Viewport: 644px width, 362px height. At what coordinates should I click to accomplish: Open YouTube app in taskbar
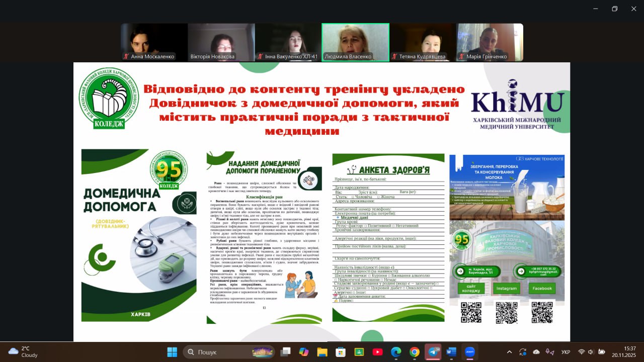[x=377, y=352]
